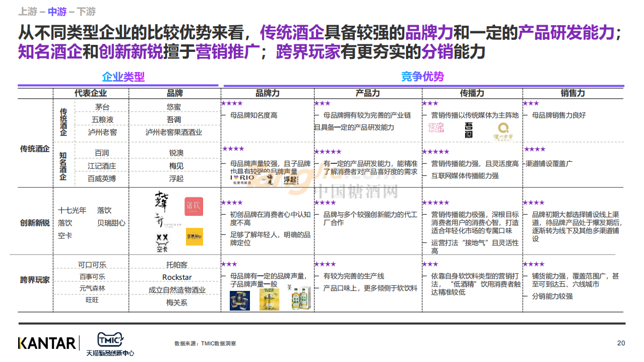Image resolution: width=644 pixels, height=362 pixels.
Task: Click the 创新新锐 row label
Action: click(35, 223)
